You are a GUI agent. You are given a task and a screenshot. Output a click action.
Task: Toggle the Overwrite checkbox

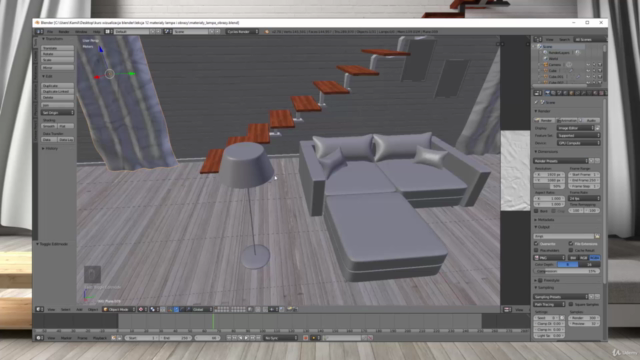pos(536,244)
